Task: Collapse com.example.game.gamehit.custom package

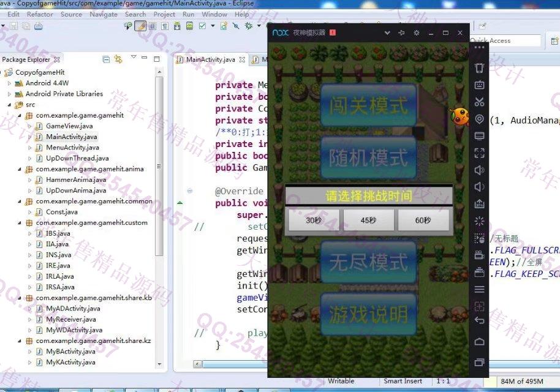Action: click(20, 223)
